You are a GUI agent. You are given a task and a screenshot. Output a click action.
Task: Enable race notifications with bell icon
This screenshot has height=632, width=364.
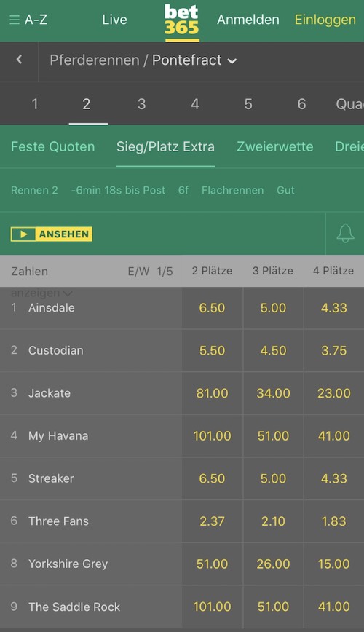345,234
